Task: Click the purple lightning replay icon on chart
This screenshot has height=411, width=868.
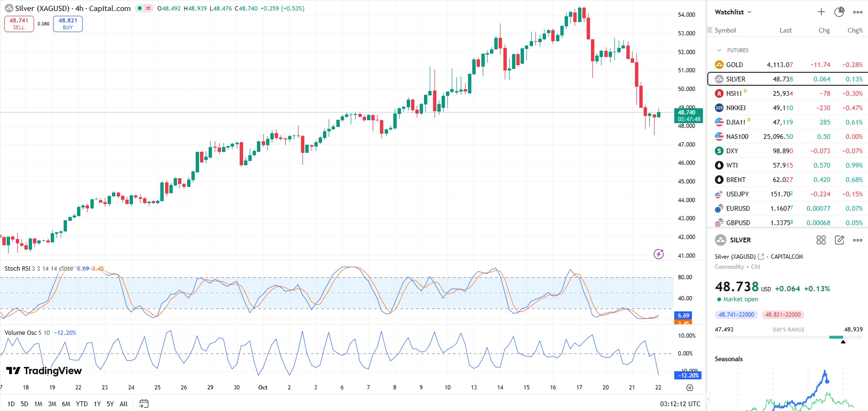Action: point(659,254)
